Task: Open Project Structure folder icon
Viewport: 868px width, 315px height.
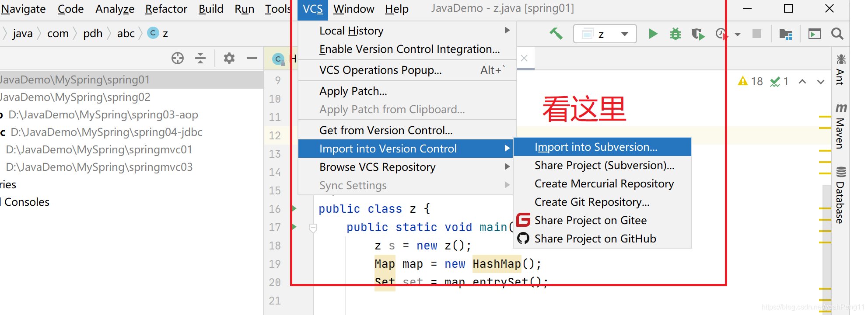Action: point(786,34)
